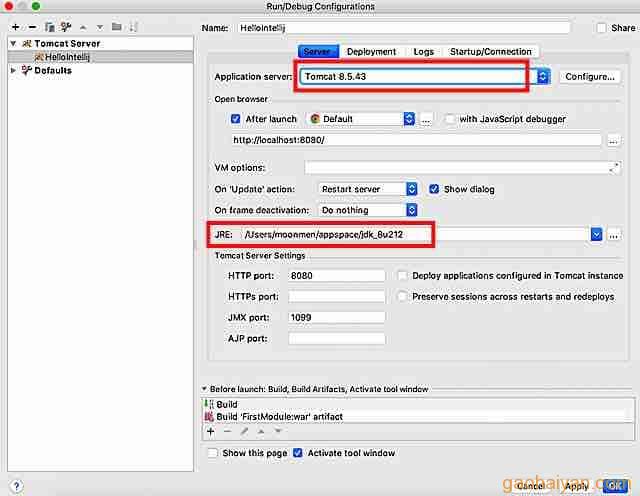Expand the Defaults tree node
The image size is (640, 496).
click(x=13, y=70)
